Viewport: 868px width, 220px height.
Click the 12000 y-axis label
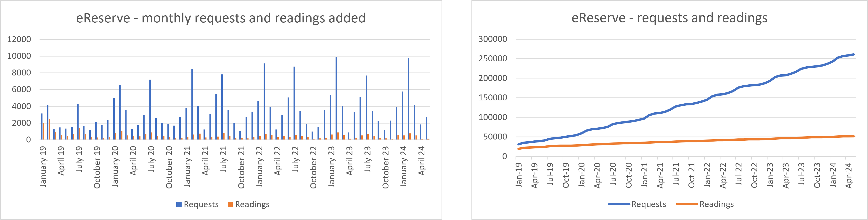(x=19, y=40)
